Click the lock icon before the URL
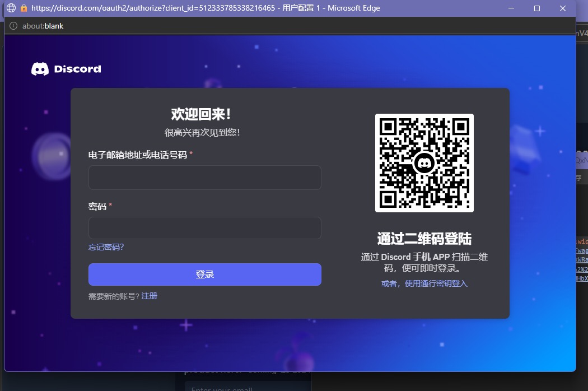 pyautogui.click(x=24, y=8)
